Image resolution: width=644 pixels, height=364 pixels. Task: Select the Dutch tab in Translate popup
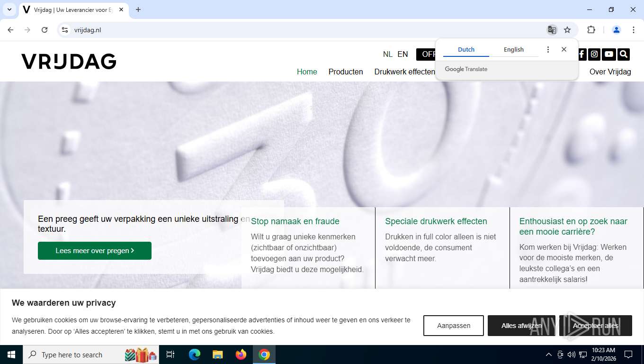466,49
